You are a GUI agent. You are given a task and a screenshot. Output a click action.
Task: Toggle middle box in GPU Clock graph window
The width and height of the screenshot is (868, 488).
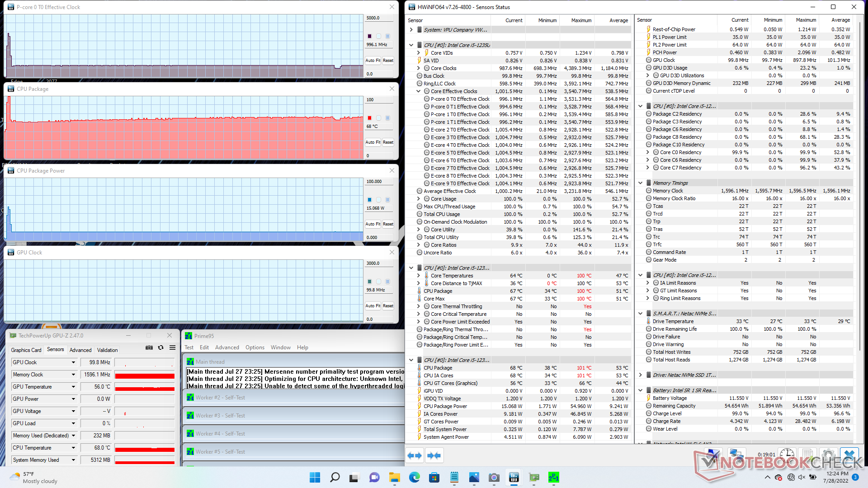378,282
